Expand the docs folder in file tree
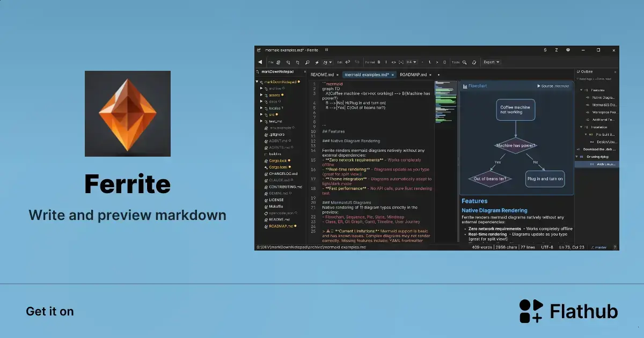The image size is (644, 338). 261,101
